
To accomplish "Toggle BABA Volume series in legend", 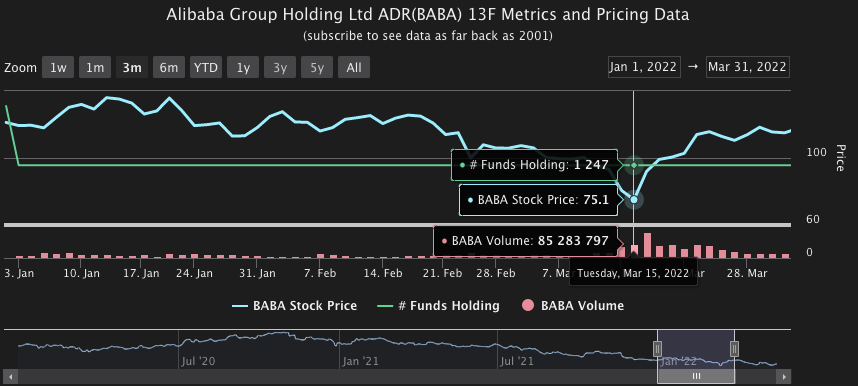I will 572,306.
